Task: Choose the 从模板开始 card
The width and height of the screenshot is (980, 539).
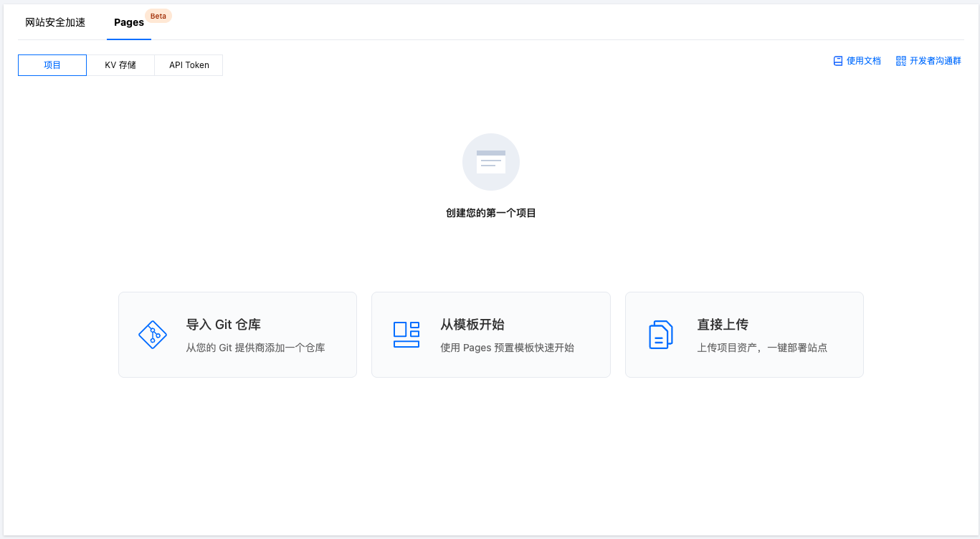Action: click(491, 335)
